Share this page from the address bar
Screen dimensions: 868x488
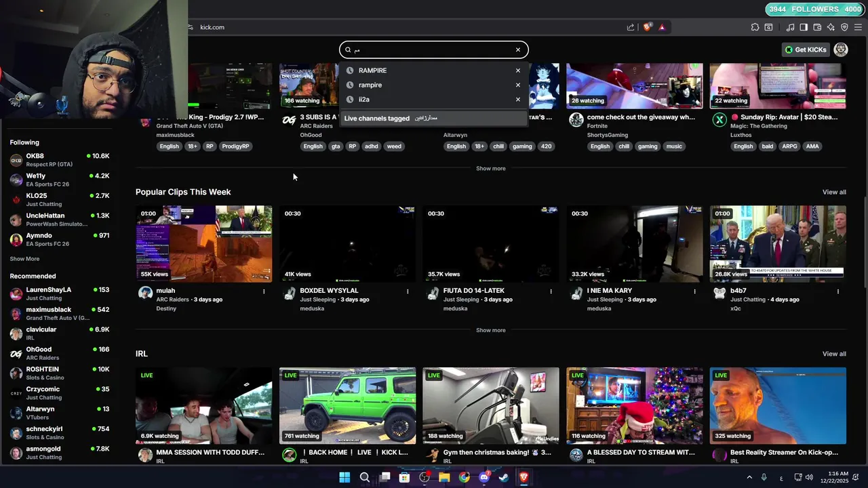(x=631, y=27)
